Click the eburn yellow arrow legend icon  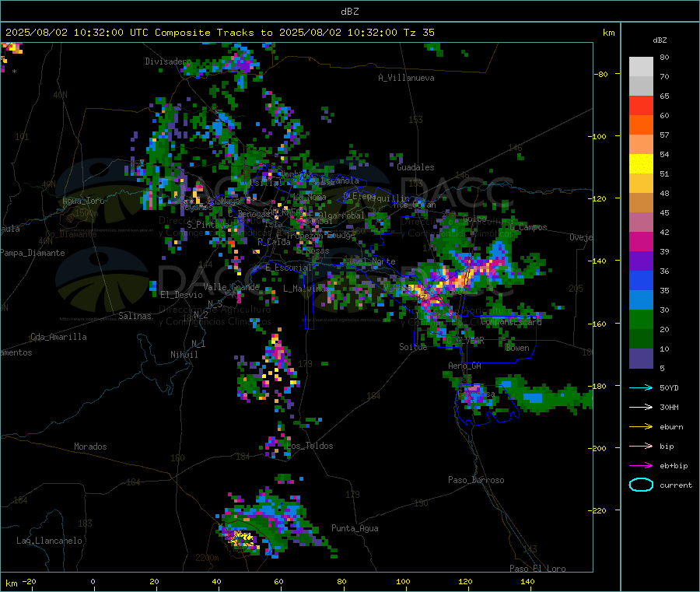(641, 427)
